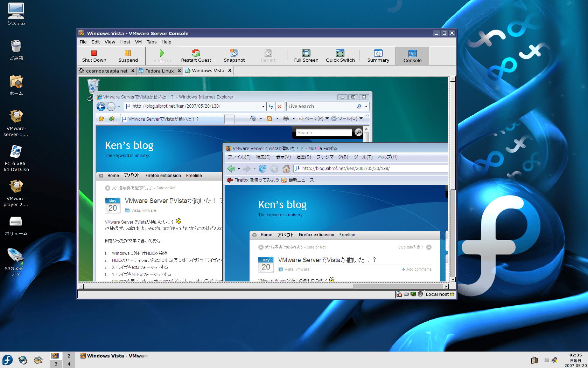Image resolution: width=588 pixels, height=368 pixels.
Task: Click the Shut Down toolbar button
Action: [94, 56]
